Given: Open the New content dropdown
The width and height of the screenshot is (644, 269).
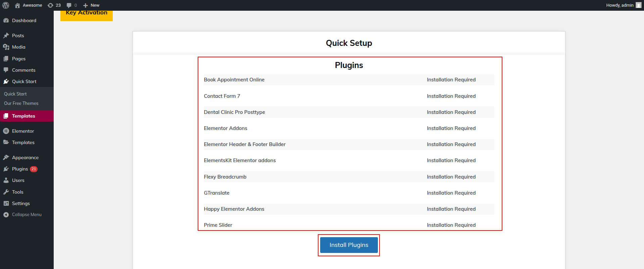Looking at the screenshot, I should [91, 5].
